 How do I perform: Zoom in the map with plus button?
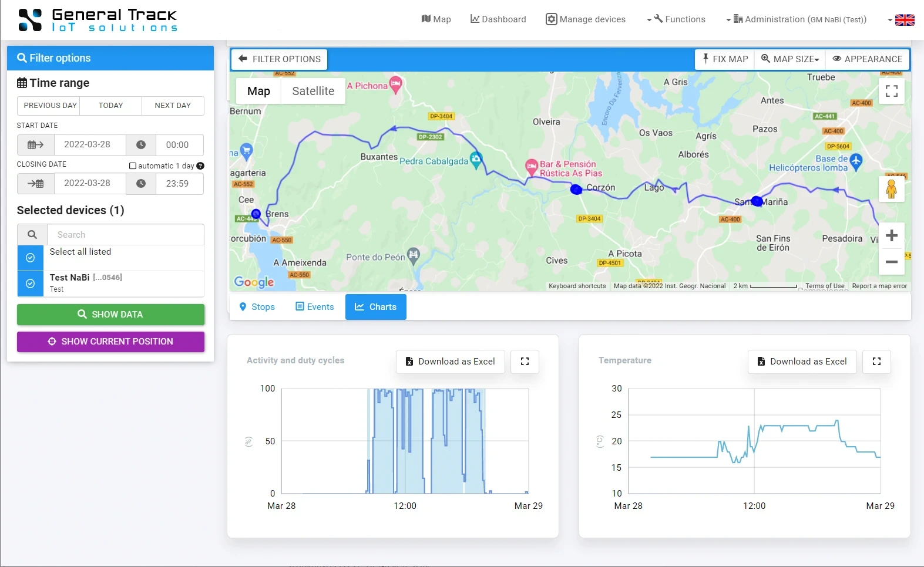point(891,236)
